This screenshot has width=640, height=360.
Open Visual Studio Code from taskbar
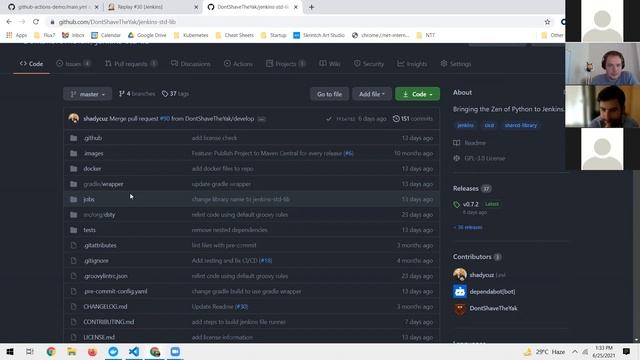[134, 351]
